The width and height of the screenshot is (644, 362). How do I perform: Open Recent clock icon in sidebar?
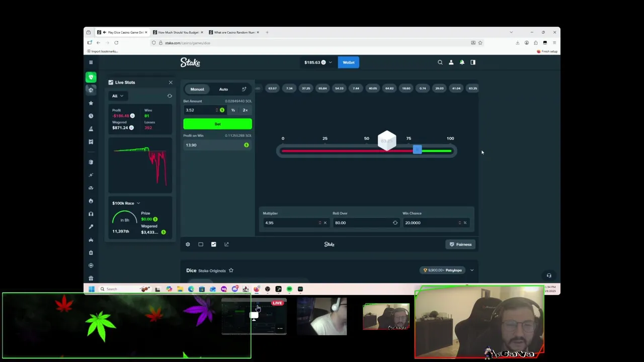coord(91,116)
